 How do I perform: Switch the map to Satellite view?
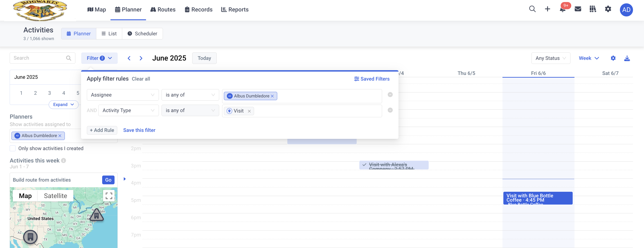(56, 196)
